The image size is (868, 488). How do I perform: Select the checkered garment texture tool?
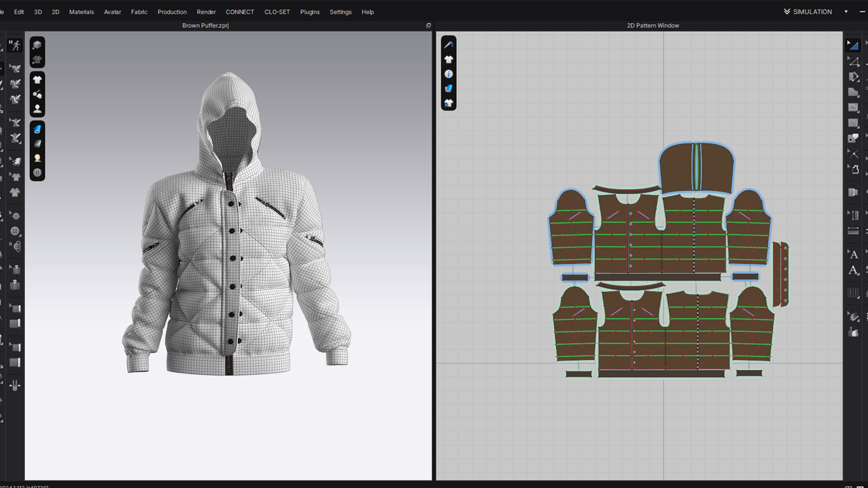[x=15, y=193]
